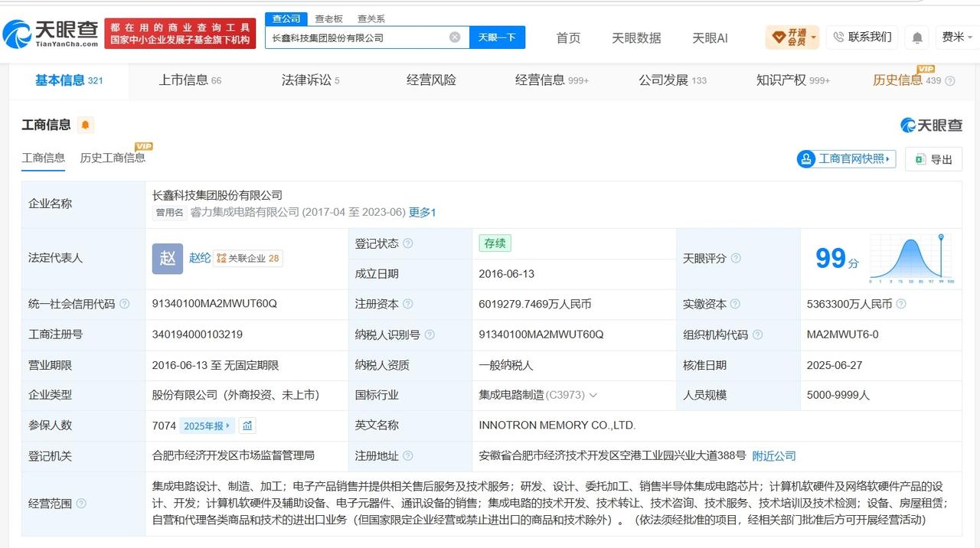Image resolution: width=980 pixels, height=548 pixels.
Task: Select the registered capital 6019279.7469万人民币
Action: 535,304
